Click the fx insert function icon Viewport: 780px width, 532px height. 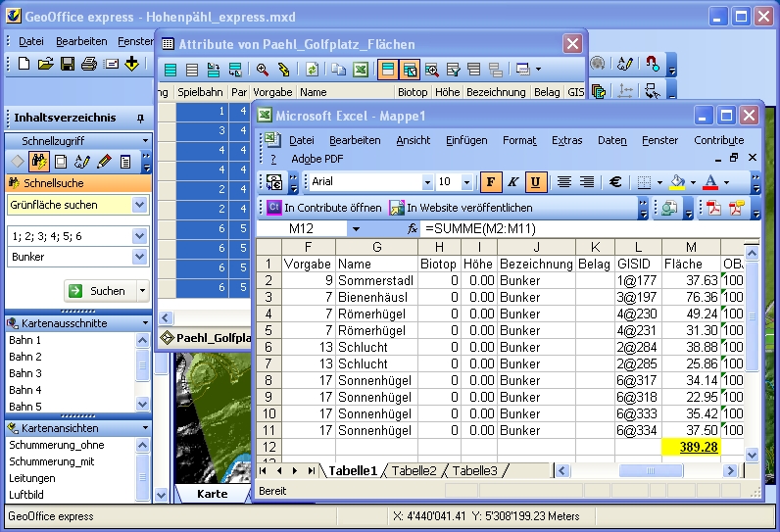pos(413,228)
